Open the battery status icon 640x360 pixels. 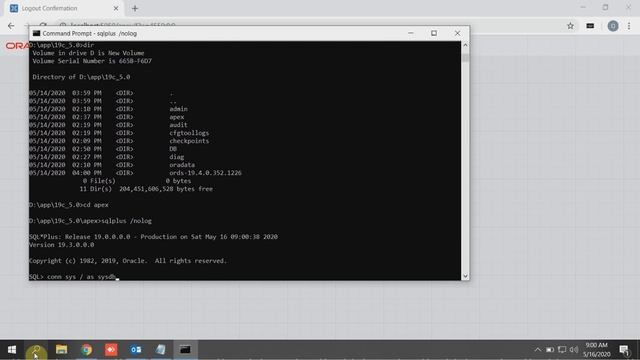[550, 350]
